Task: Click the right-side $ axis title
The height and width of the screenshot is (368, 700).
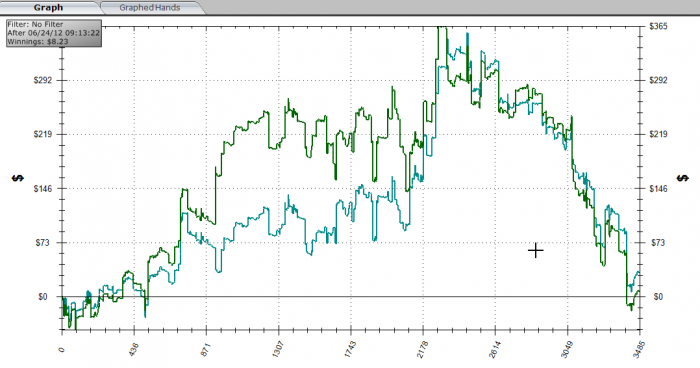Action: tap(683, 179)
